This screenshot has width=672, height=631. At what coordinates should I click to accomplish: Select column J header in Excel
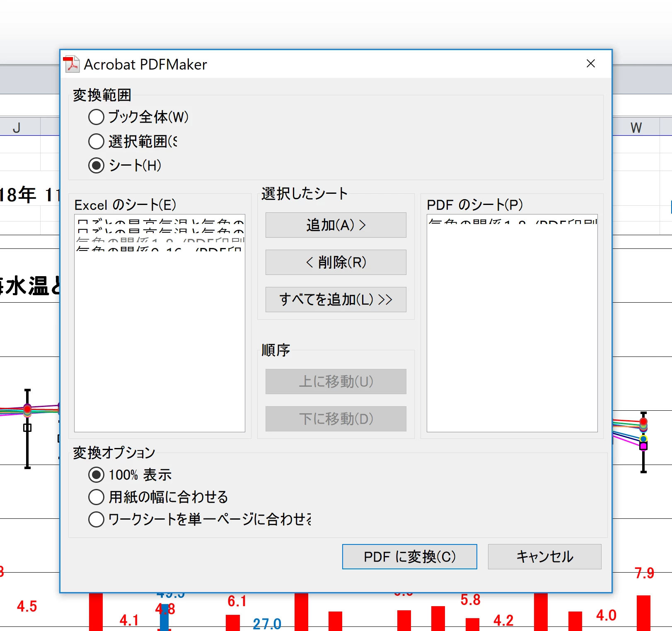[17, 127]
